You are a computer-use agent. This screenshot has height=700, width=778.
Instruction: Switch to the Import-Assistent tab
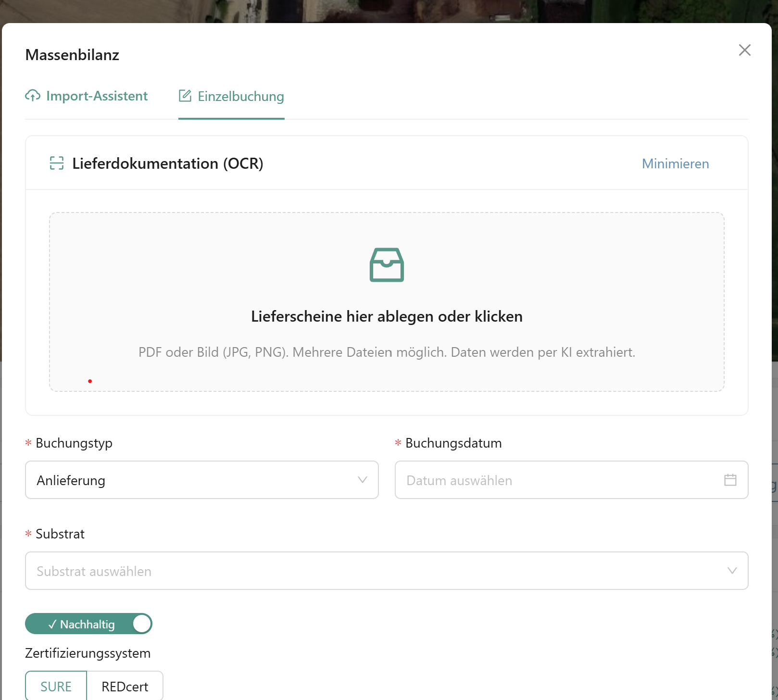click(96, 96)
